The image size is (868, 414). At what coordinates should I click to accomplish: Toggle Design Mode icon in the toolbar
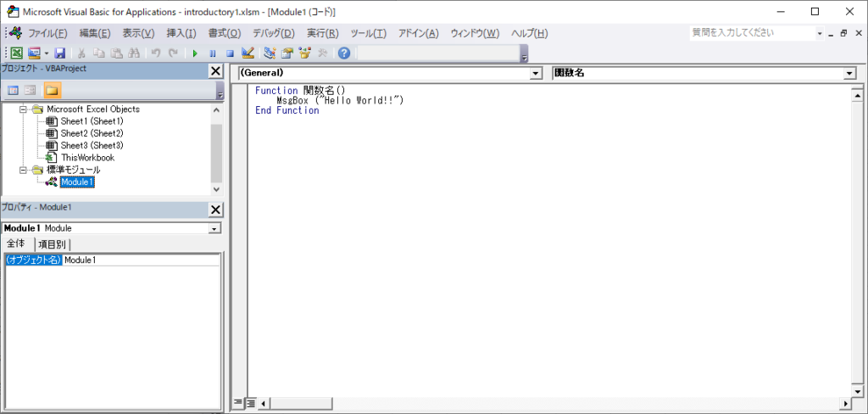point(247,53)
